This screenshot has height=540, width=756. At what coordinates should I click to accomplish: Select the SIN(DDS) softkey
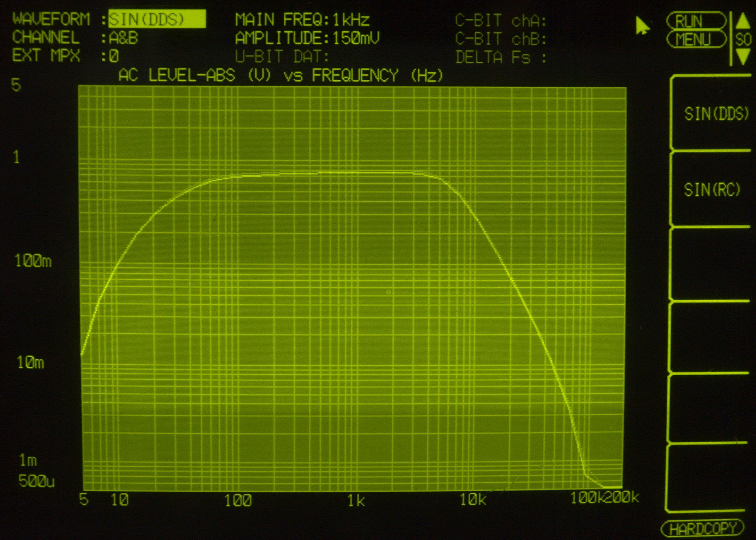pos(716,114)
